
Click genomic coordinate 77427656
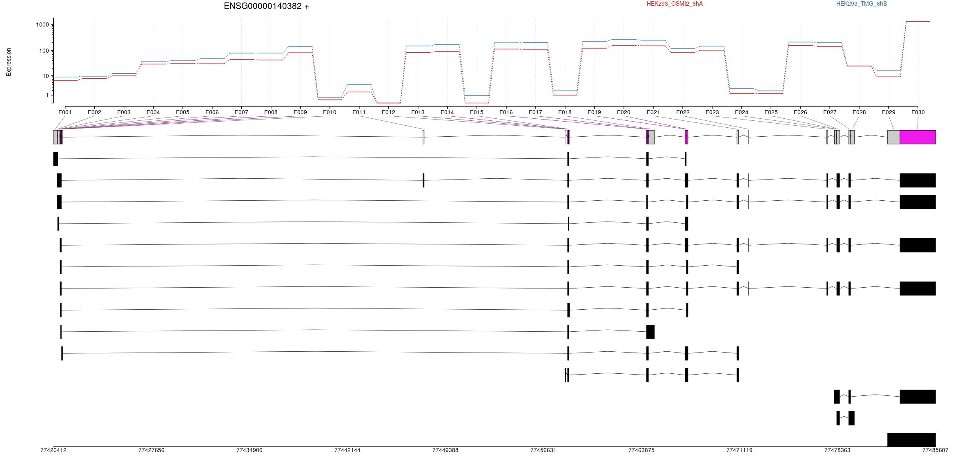(151, 450)
